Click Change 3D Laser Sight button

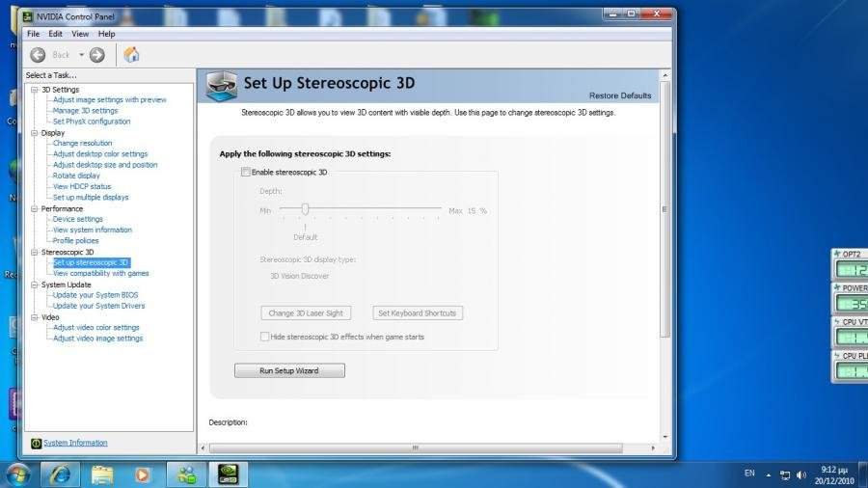(306, 313)
